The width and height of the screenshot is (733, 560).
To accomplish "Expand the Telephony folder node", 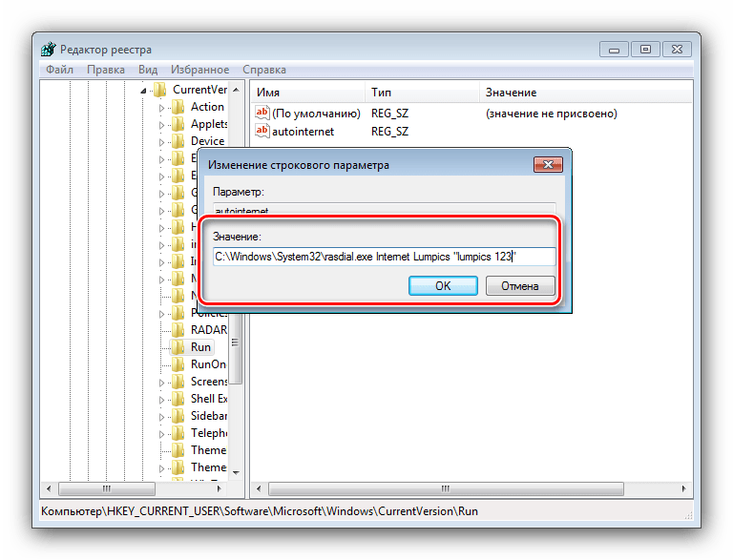I will pos(161,434).
